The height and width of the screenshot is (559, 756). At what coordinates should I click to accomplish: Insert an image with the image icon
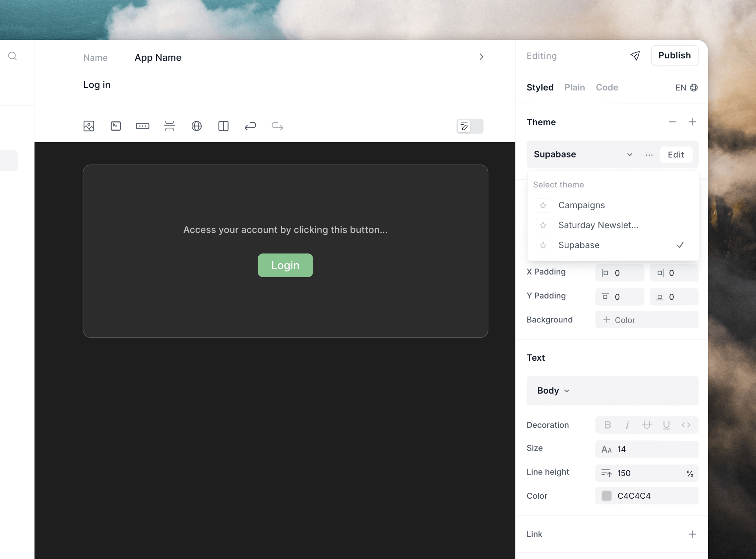(x=89, y=126)
